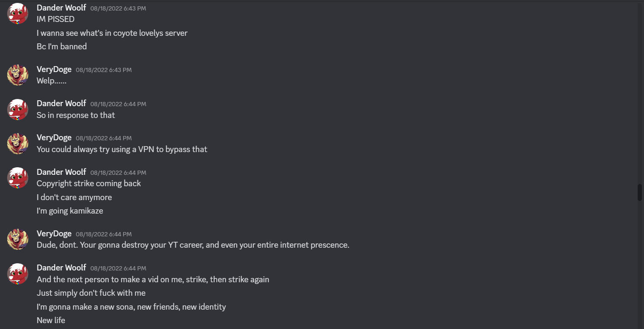The image size is (644, 329).
Task: Click the message You could always try using a VPN
Action: (x=122, y=149)
